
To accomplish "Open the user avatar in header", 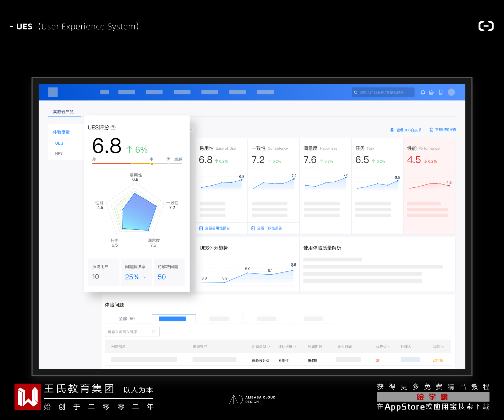I will click(451, 92).
